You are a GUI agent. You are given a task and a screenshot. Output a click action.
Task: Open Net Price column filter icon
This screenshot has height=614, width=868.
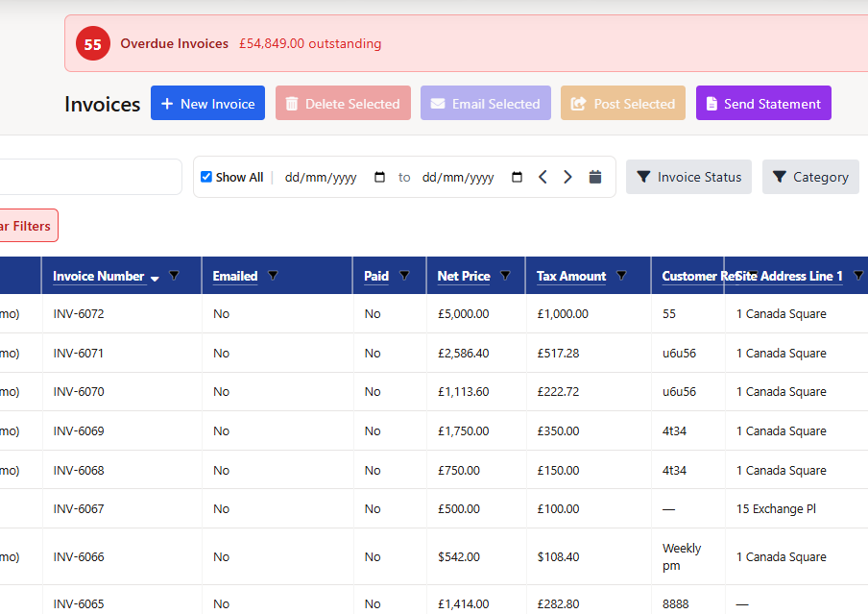pyautogui.click(x=505, y=275)
